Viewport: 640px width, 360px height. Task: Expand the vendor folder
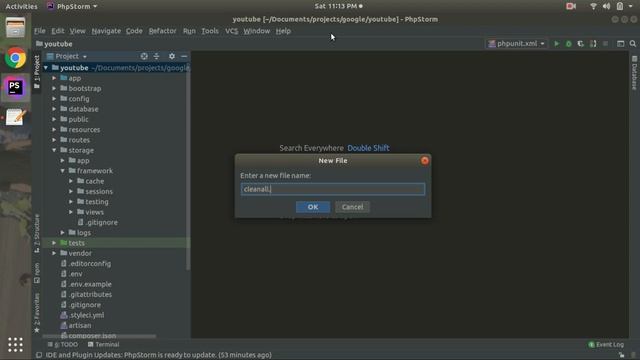click(54, 253)
